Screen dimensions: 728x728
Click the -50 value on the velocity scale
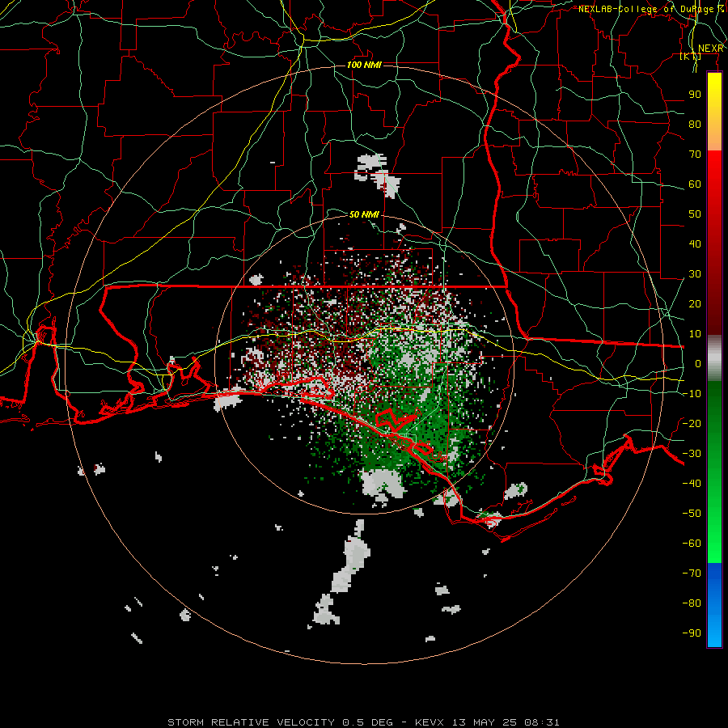tap(692, 514)
